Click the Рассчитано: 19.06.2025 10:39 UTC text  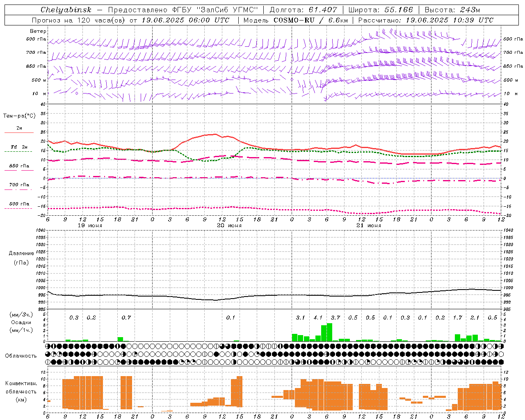(x=426, y=20)
